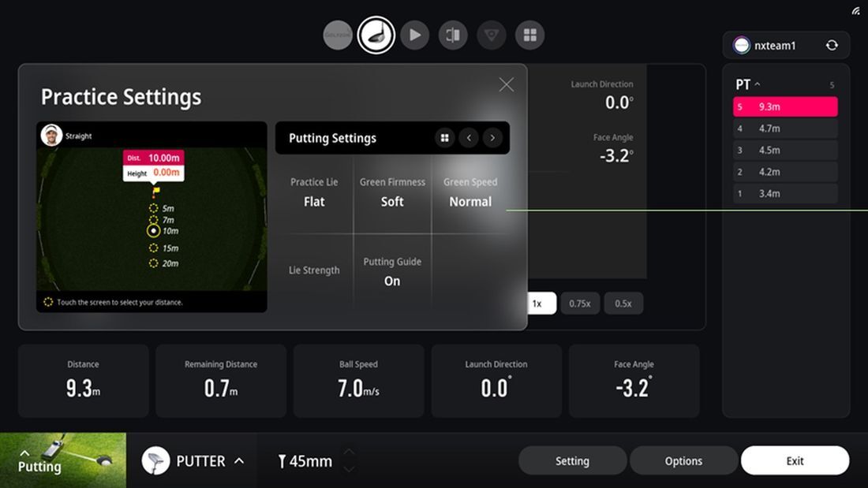Click the wireless signal icon top right
Screen dimensions: 868x488
click(x=856, y=10)
